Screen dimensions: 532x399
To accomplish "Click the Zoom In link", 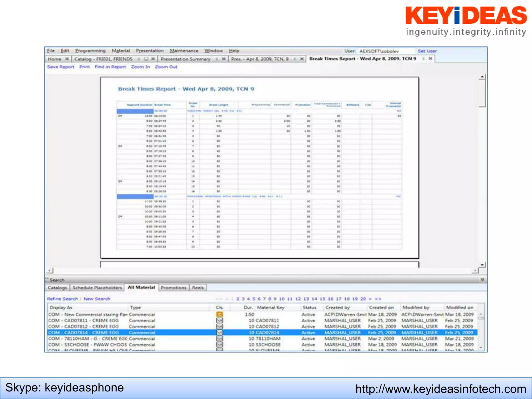I will coord(141,67).
